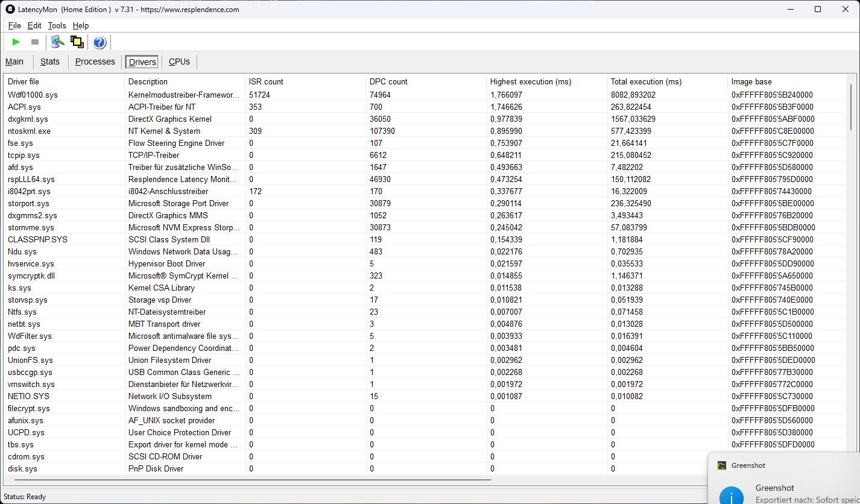
Task: Select the disk.sys driver row
Action: pos(425,468)
